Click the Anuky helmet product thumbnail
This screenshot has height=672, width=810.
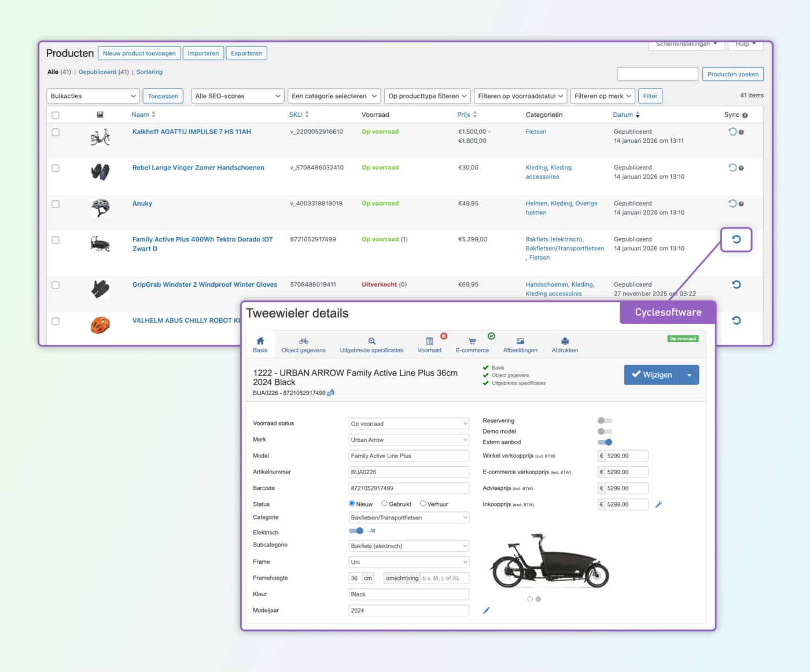pyautogui.click(x=100, y=208)
